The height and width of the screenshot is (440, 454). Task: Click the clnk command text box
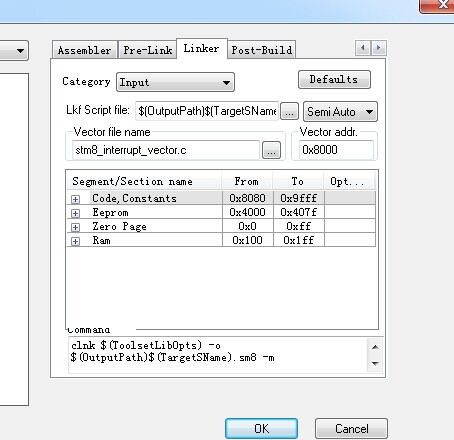(x=218, y=354)
